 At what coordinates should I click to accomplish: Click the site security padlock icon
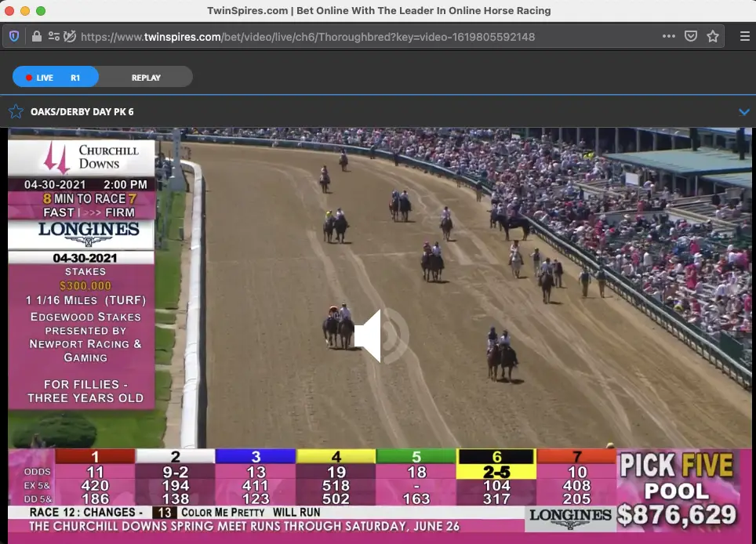click(37, 36)
